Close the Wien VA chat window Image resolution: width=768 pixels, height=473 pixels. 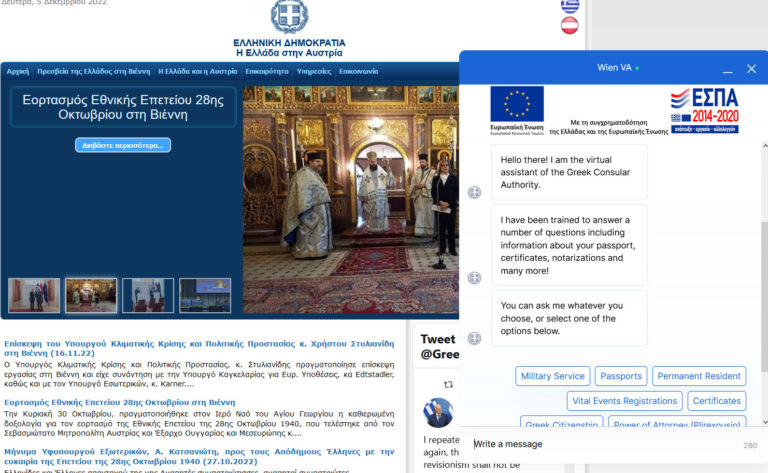[751, 69]
